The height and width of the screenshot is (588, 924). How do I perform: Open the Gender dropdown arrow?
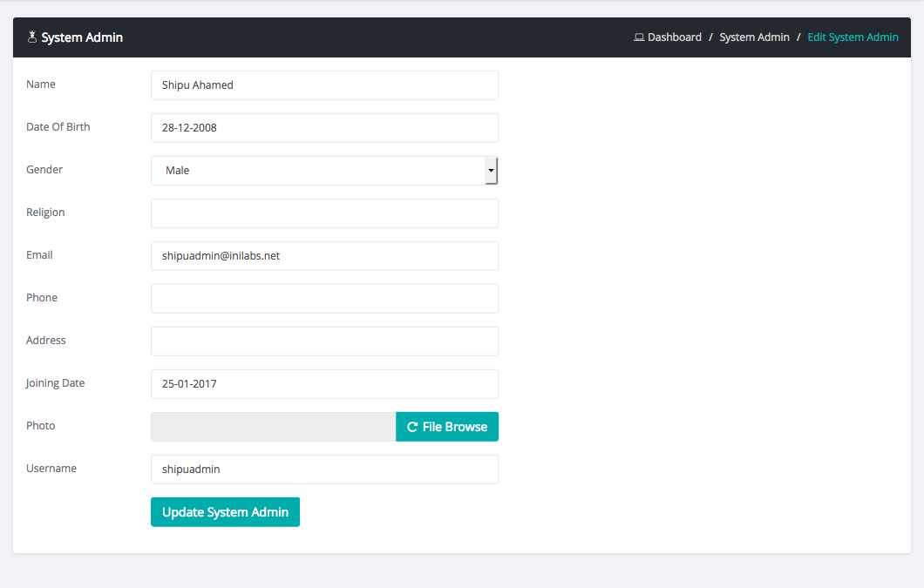click(x=491, y=171)
